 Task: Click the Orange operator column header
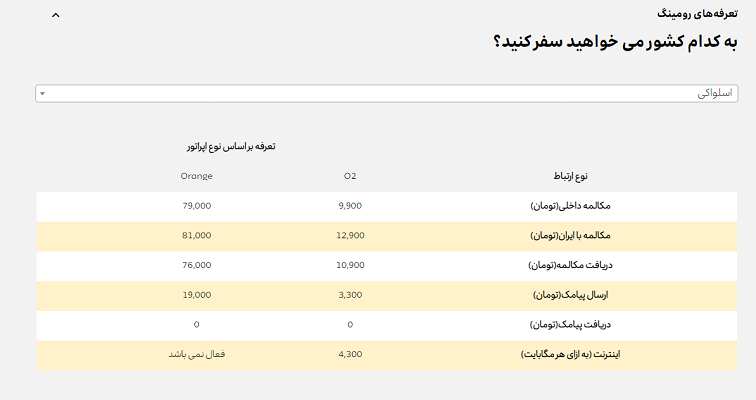click(197, 176)
